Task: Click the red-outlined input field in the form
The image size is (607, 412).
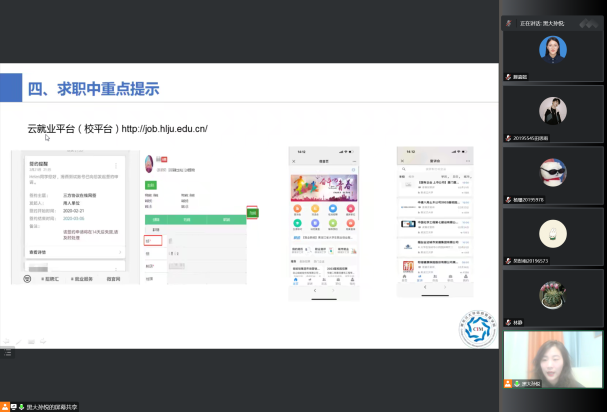Action: [153, 241]
